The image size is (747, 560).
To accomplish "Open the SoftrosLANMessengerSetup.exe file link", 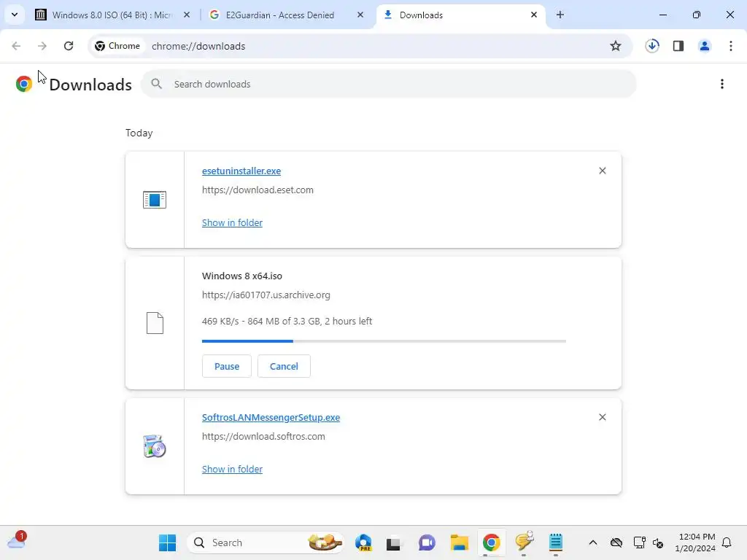I will point(271,417).
